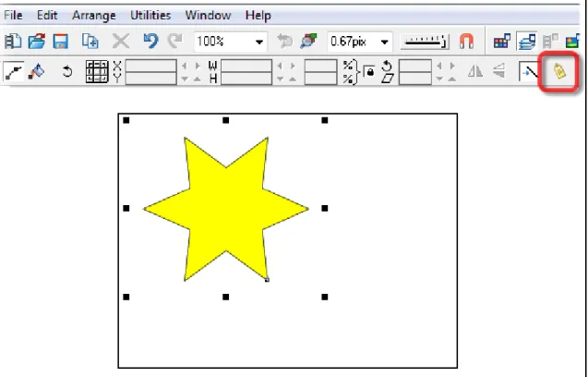The width and height of the screenshot is (588, 377).
Task: Open the Edit menu
Action: [47, 16]
